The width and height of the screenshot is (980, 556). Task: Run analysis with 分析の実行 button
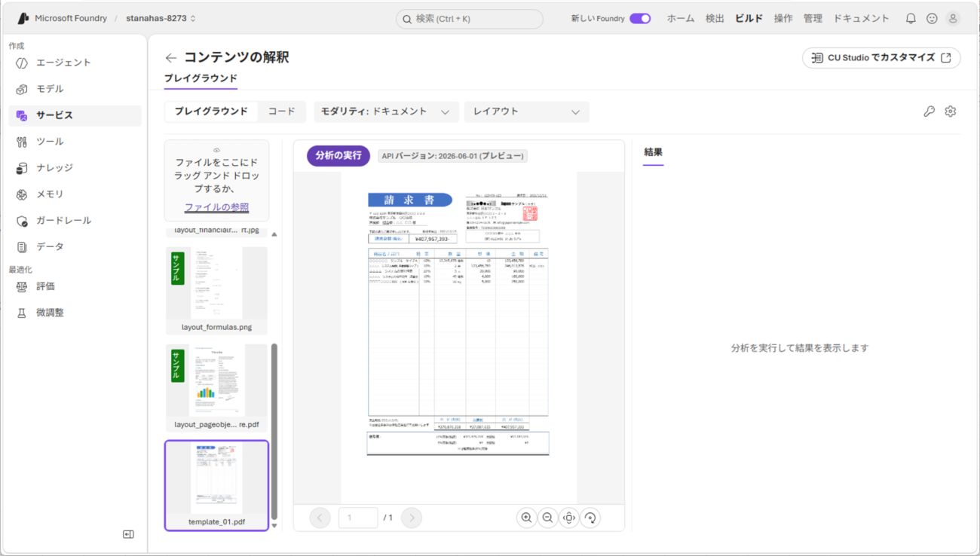coord(338,156)
